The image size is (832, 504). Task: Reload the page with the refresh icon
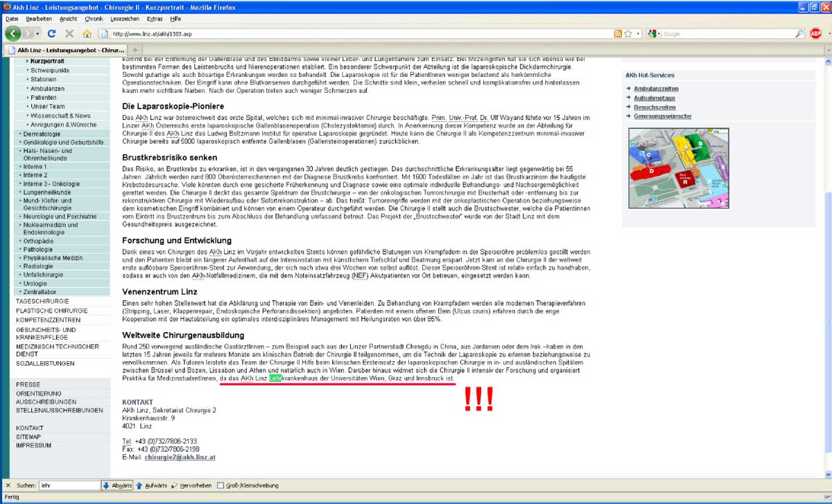(x=51, y=33)
